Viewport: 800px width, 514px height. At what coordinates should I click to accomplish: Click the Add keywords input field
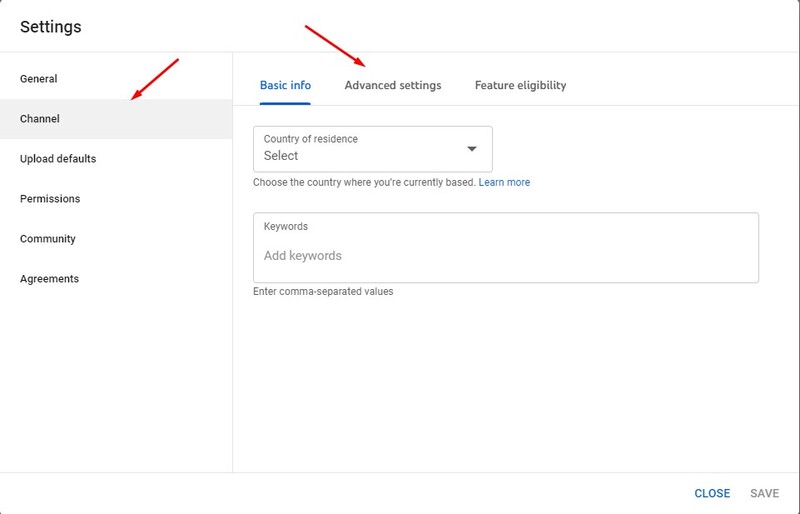(x=505, y=256)
